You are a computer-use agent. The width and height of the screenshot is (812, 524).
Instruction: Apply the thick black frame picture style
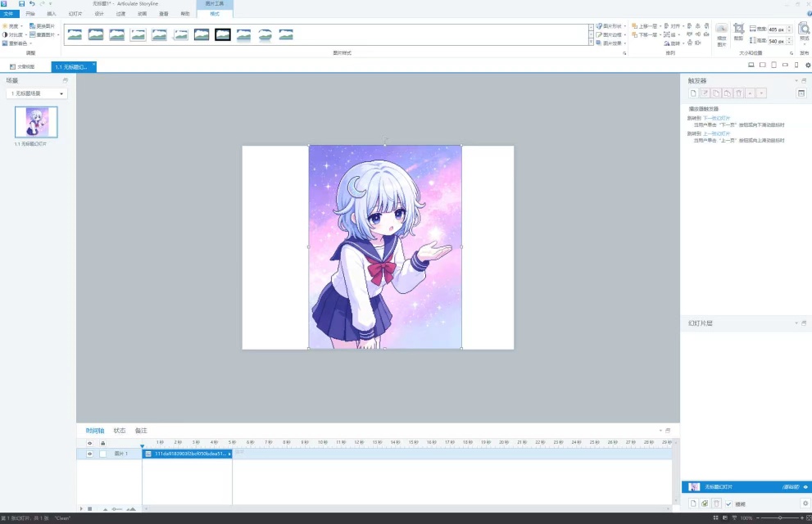(223, 34)
